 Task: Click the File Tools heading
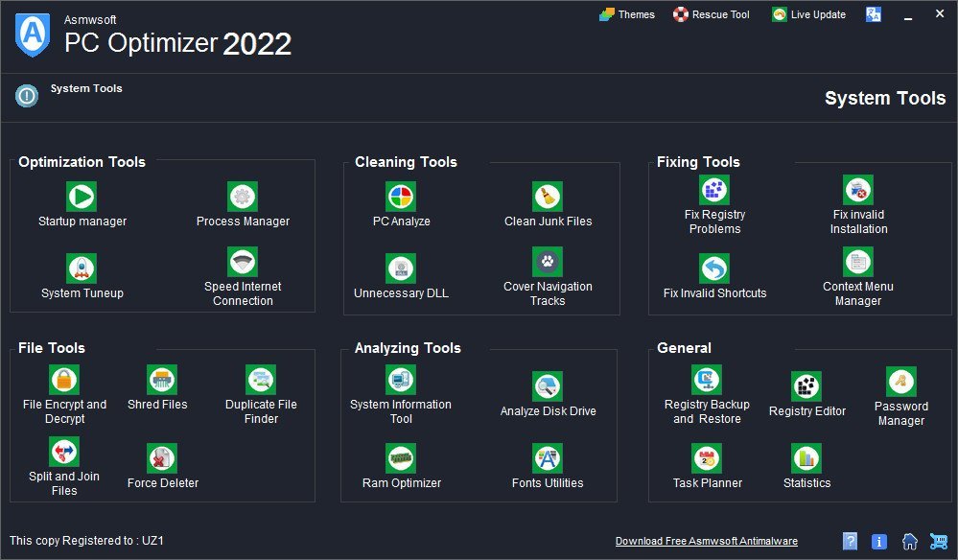pos(52,348)
